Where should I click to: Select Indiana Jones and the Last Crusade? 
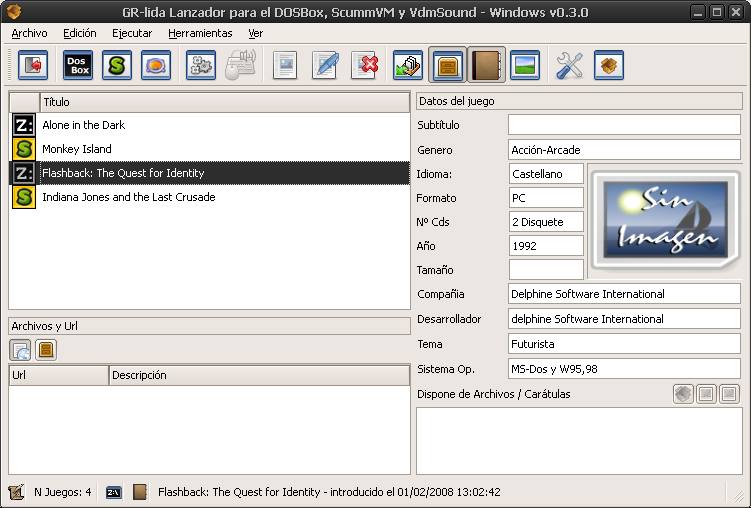point(128,197)
